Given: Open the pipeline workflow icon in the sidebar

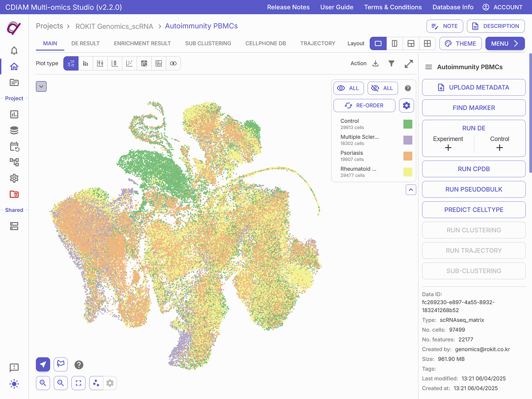Looking at the screenshot, I should pos(14,162).
